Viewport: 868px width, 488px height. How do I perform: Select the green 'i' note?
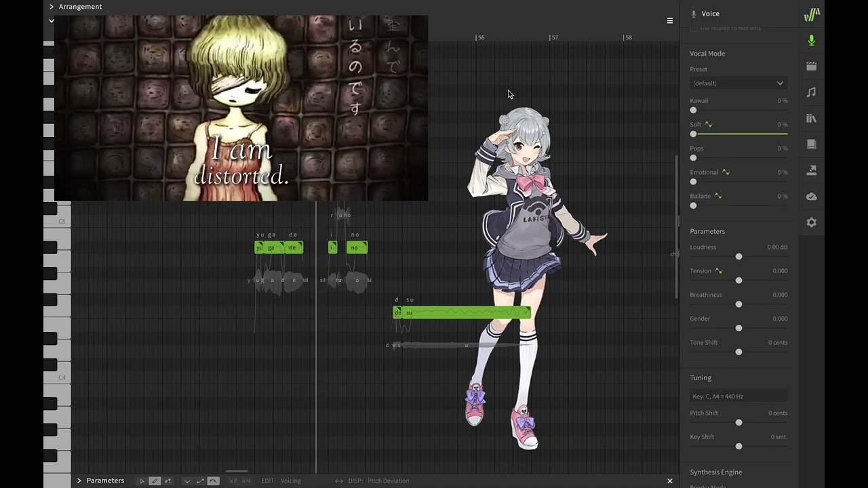pos(332,247)
